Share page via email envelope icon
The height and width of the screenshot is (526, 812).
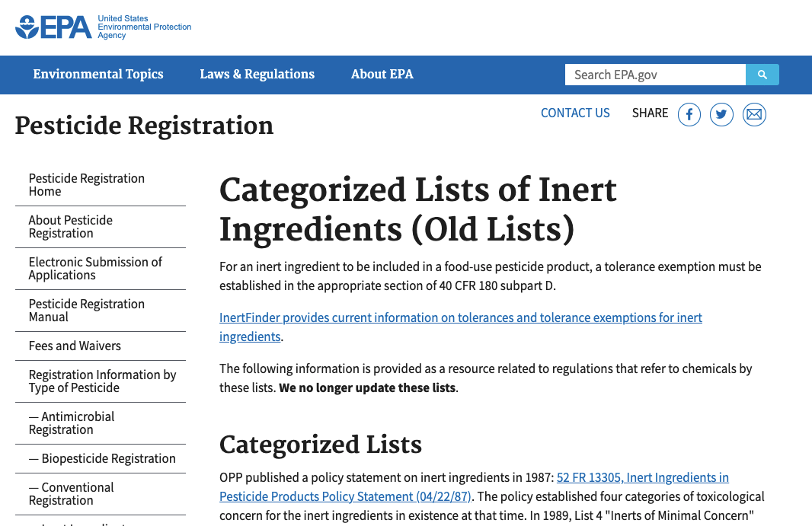pos(754,114)
